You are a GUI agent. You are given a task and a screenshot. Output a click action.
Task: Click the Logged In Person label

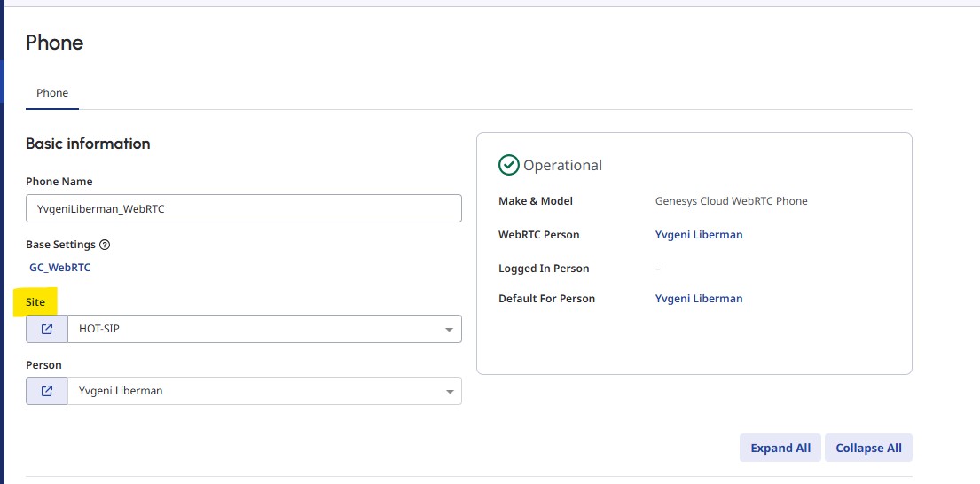pos(544,269)
